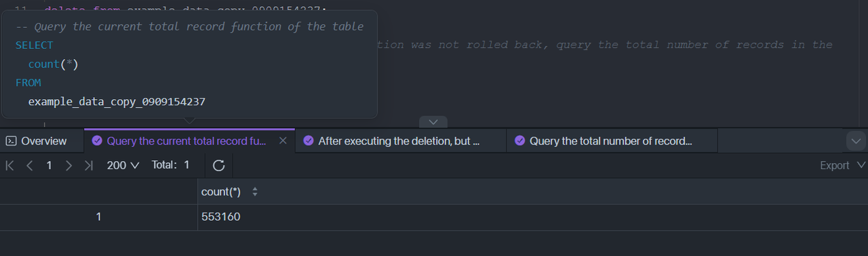This screenshot has height=256, width=868.
Task: Expand the tab overflow list chevron
Action: (856, 141)
